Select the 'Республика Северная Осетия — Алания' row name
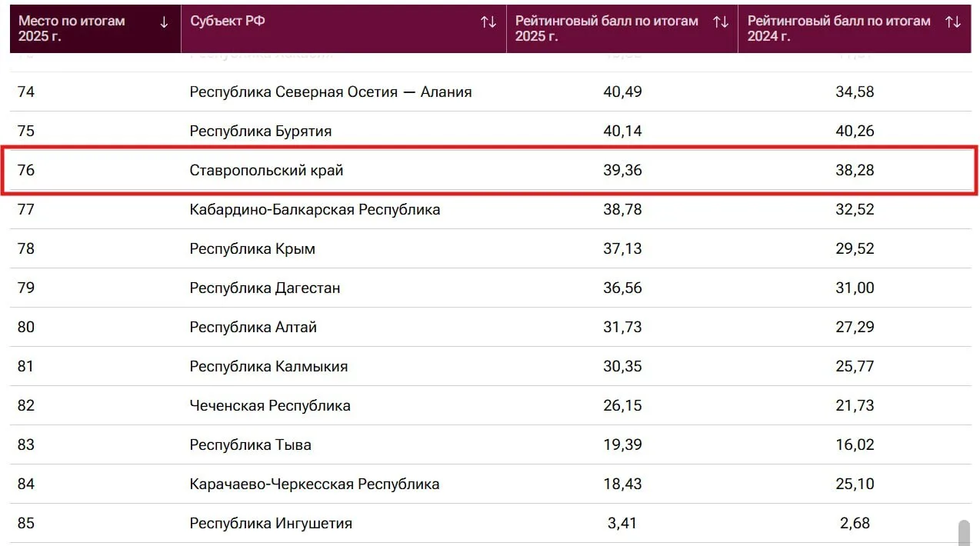 coord(331,92)
